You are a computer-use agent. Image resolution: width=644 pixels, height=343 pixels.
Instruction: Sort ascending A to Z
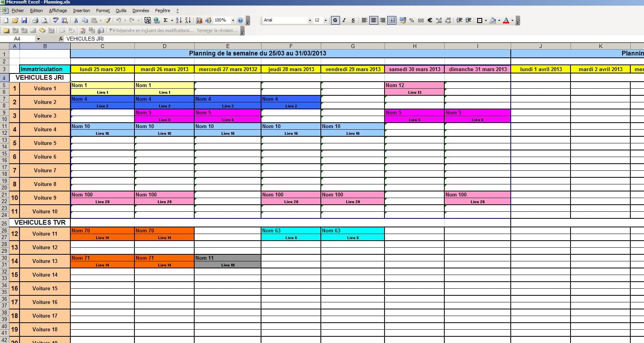point(179,20)
